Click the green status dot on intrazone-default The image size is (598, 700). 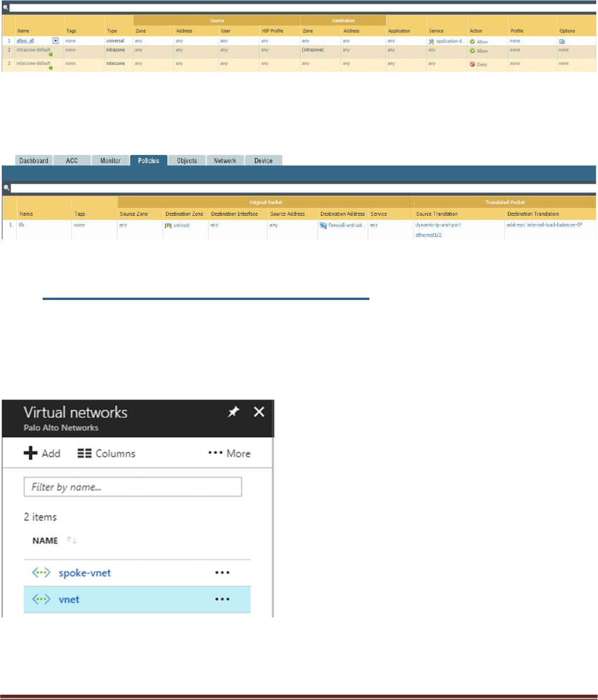coord(50,54)
